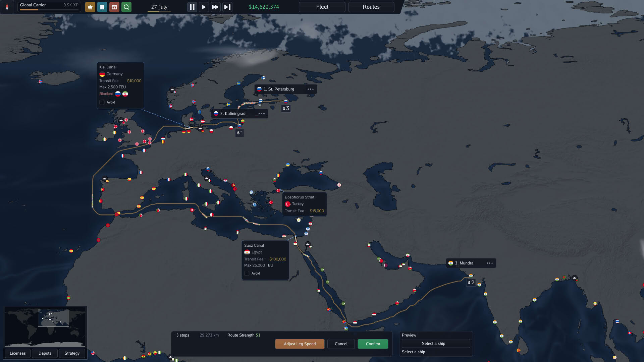The height and width of the screenshot is (362, 644).
Task: Enable Avoid for Kiel Canal
Action: click(102, 102)
